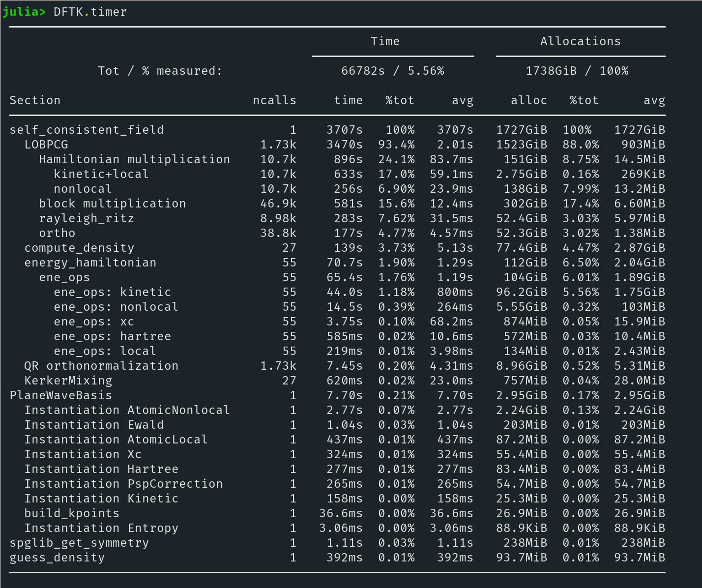This screenshot has height=588, width=702.
Task: Click the kinetic+local row label
Action: [x=101, y=174]
